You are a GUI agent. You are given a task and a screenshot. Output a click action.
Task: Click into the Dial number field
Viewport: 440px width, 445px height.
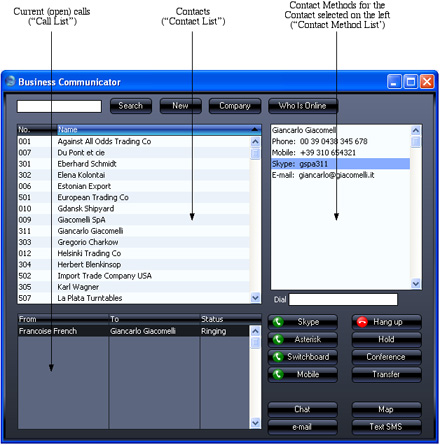[343, 299]
